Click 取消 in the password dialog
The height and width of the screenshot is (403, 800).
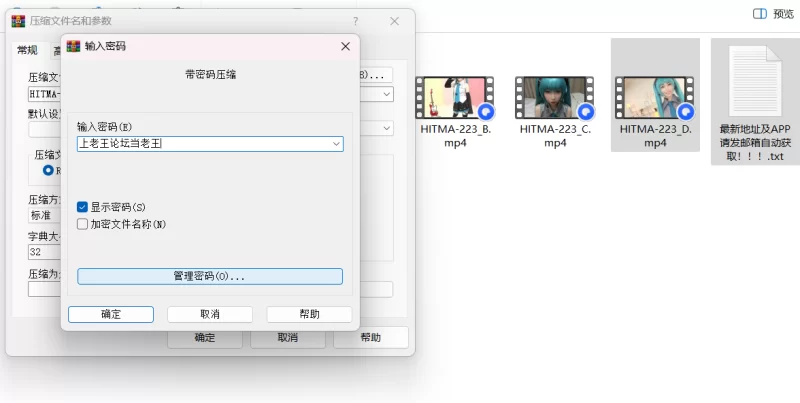pyautogui.click(x=210, y=314)
